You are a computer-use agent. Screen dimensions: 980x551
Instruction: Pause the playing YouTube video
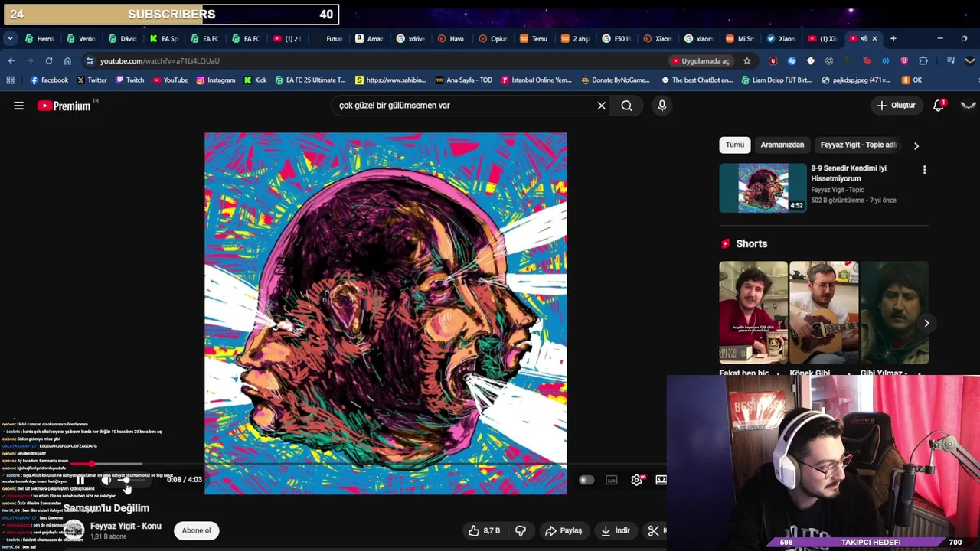click(x=80, y=480)
